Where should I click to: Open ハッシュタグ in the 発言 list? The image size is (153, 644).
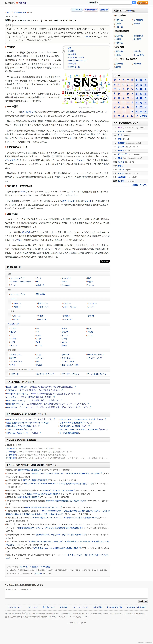[68, 320]
